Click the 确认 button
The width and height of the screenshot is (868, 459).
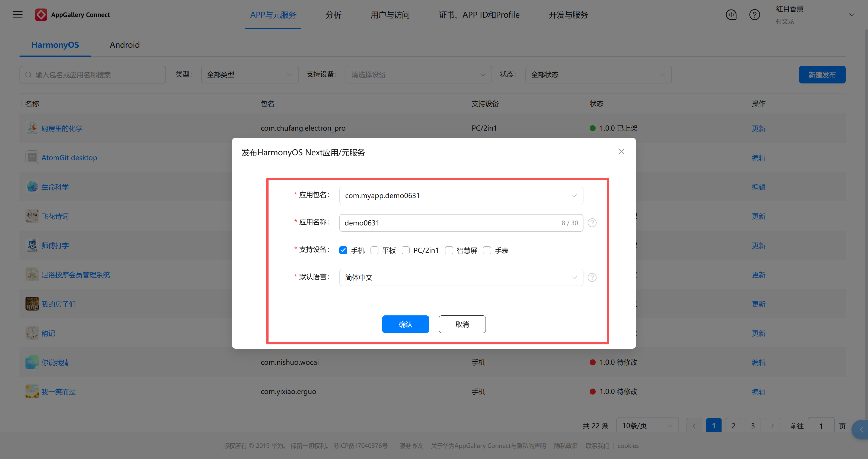point(405,324)
